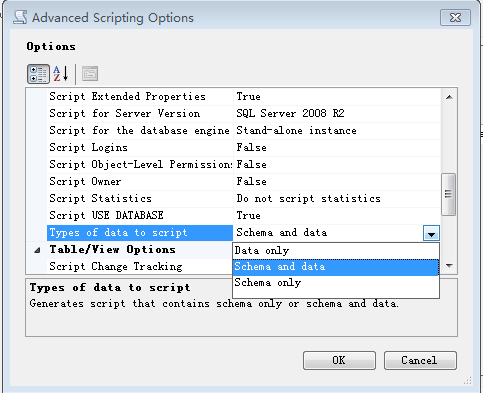Switch to the Categorized view icon
Image resolution: width=483 pixels, height=393 pixels.
click(x=38, y=74)
